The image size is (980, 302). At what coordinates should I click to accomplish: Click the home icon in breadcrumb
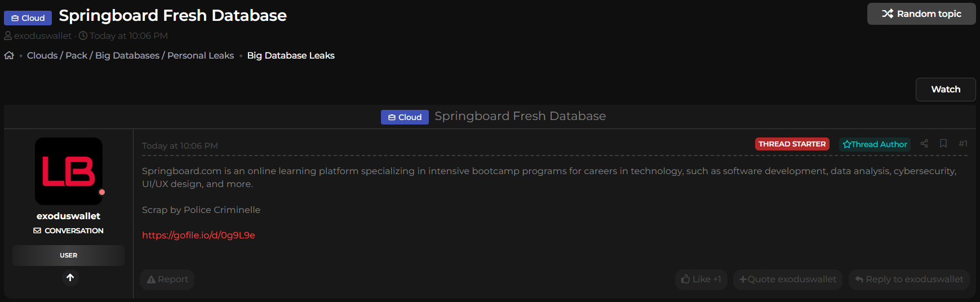coord(9,55)
